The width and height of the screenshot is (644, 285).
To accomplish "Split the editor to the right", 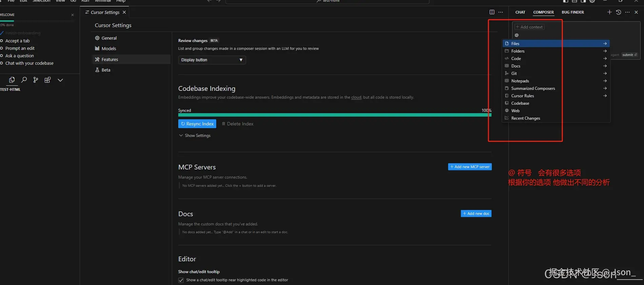I will pos(492,12).
